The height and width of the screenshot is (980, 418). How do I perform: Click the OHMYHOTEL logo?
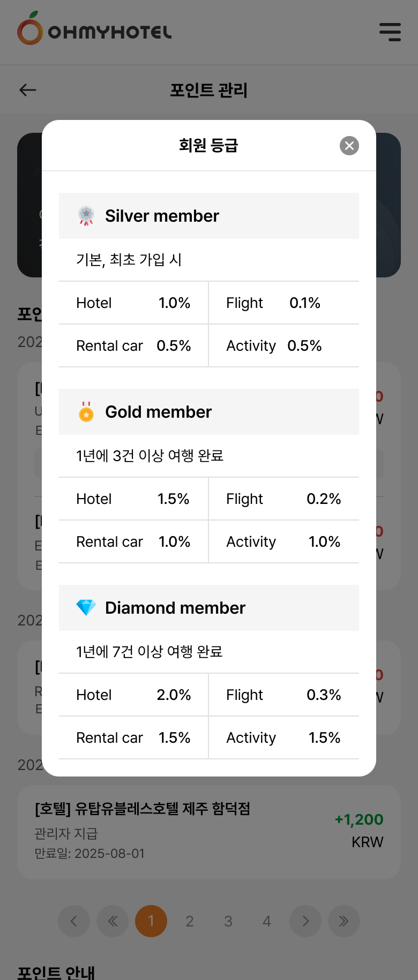click(x=94, y=30)
